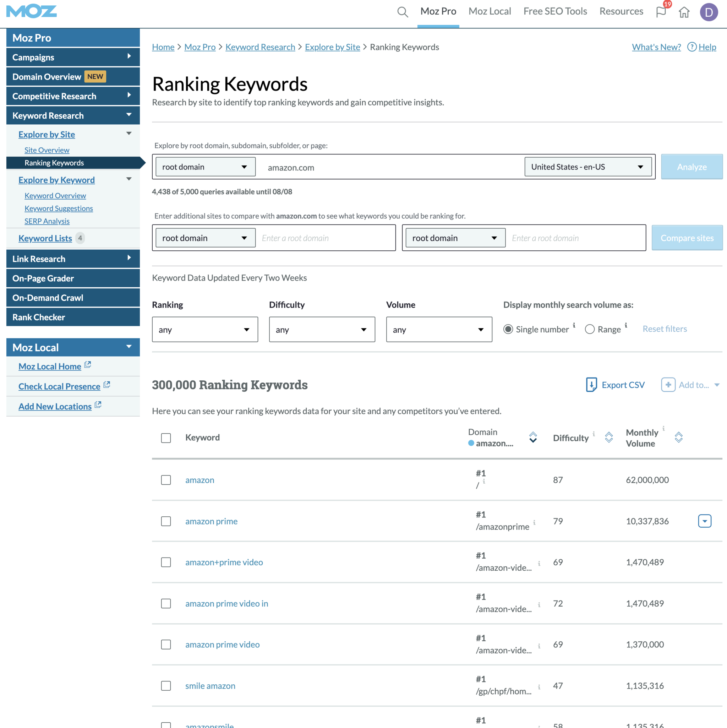Viewport: 727px width, 728px height.
Task: Click info icon next to Single number
Action: [574, 325]
